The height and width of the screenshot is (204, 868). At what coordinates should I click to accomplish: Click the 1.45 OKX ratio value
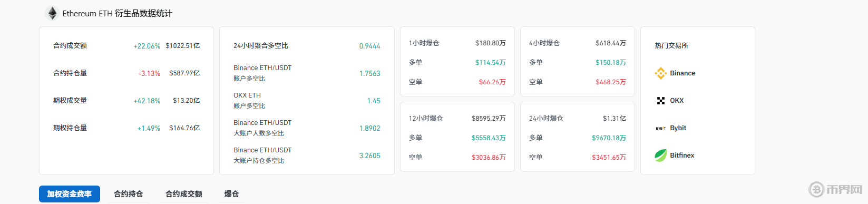[374, 101]
